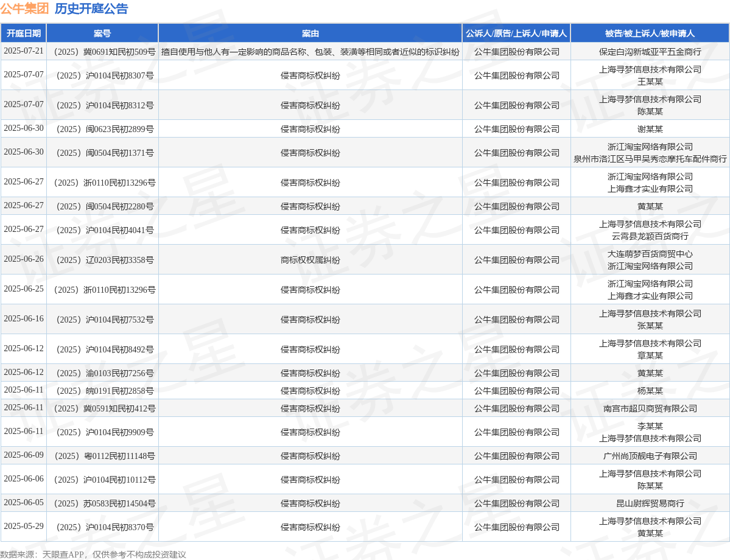Click date cell 2025-06-06
The image size is (730, 560).
click(x=23, y=479)
